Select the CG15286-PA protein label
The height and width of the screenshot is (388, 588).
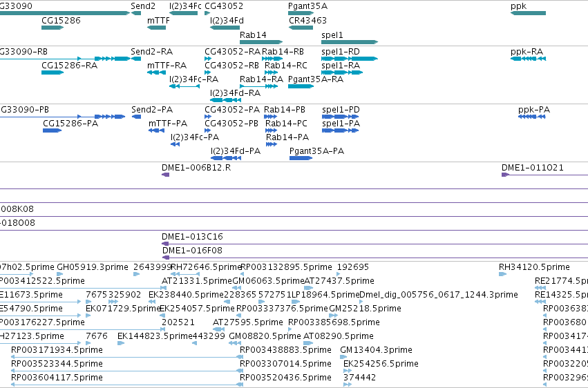[x=70, y=123]
